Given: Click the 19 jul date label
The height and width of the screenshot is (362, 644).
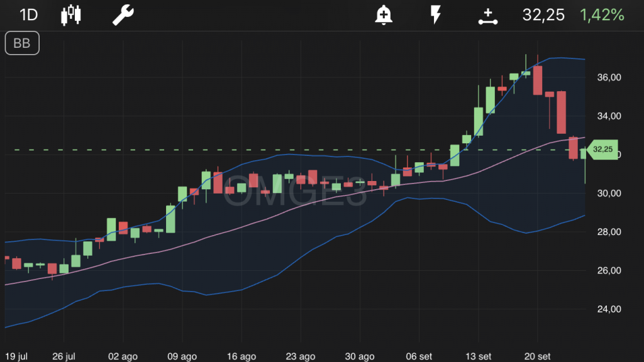Looking at the screenshot, I should point(16,356).
